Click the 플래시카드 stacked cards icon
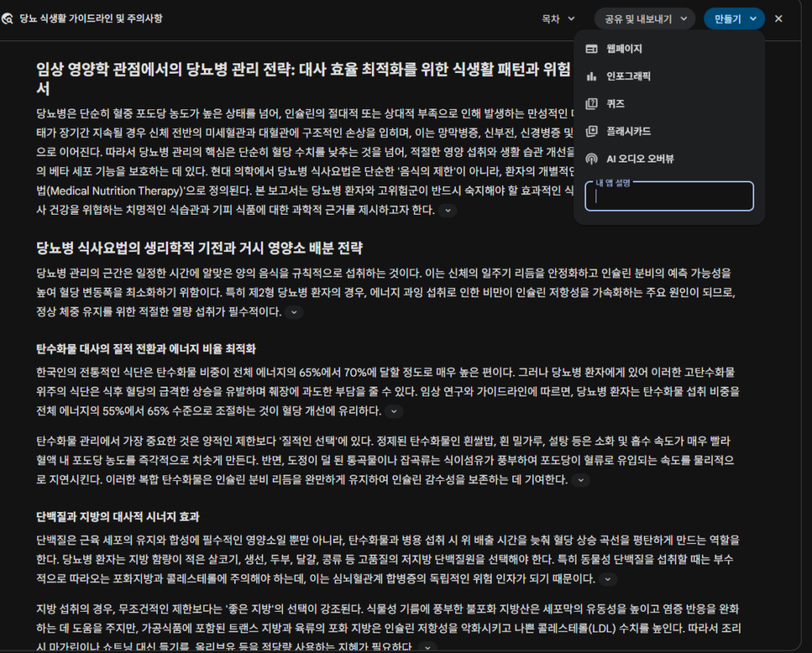 [591, 132]
